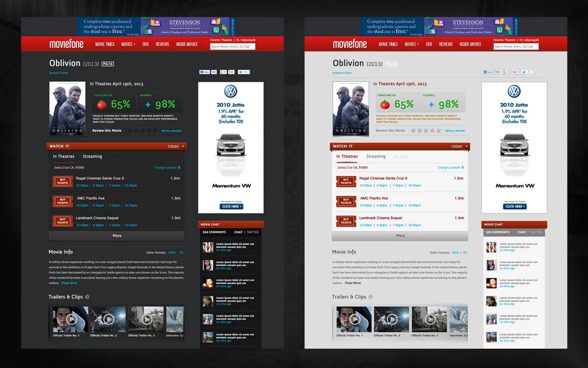Image resolution: width=588 pixels, height=368 pixels.
Task: Select 10:50pm showtime for Landmark Cinema Soquel, light version
Action: [x=414, y=225]
